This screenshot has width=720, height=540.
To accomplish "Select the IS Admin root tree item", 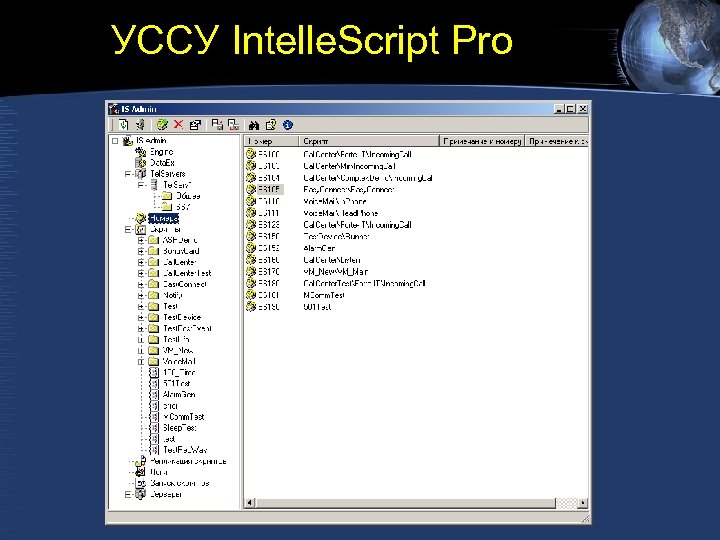I will [x=151, y=141].
